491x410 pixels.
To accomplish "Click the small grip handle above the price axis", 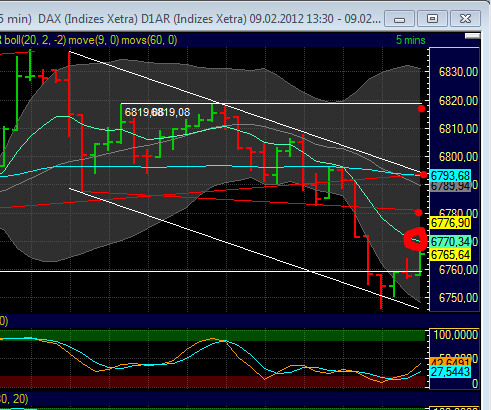I will (472, 36).
